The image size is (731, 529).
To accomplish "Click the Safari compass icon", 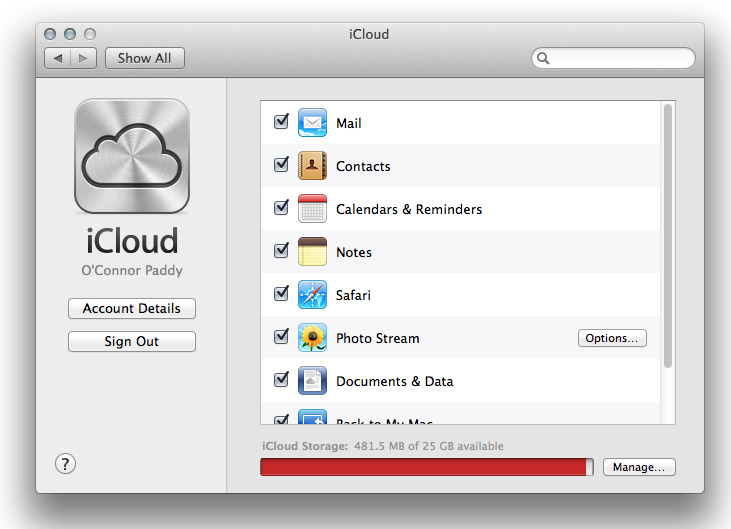I will [x=312, y=295].
